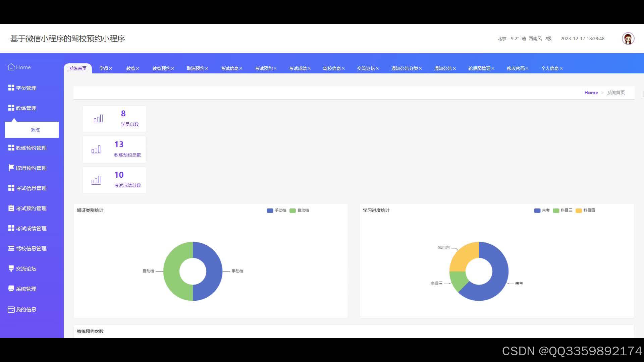Close the 修改密码 tab
Screen dimensions: 644x362
coord(527,68)
